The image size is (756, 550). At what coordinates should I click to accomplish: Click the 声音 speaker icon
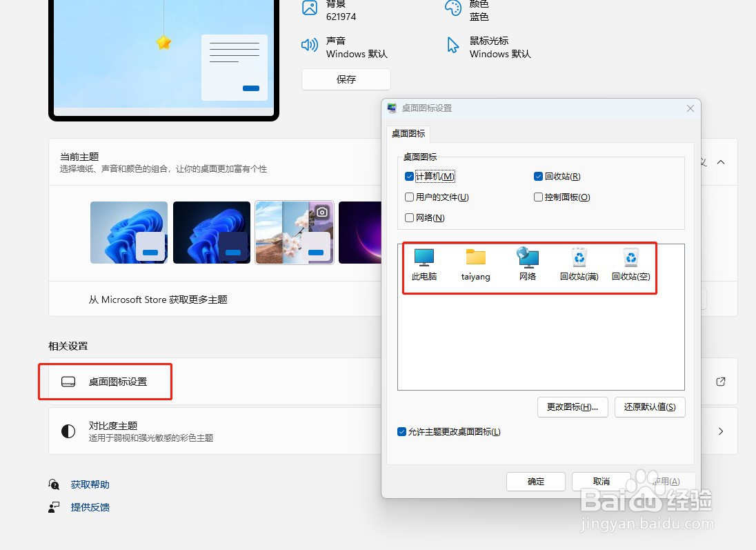[x=310, y=46]
